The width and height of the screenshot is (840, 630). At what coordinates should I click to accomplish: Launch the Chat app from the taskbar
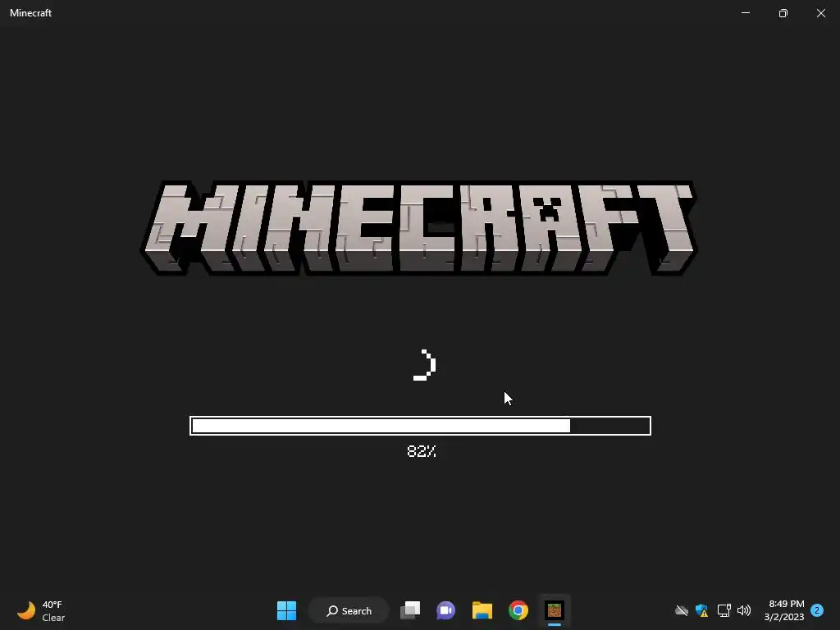(445, 610)
